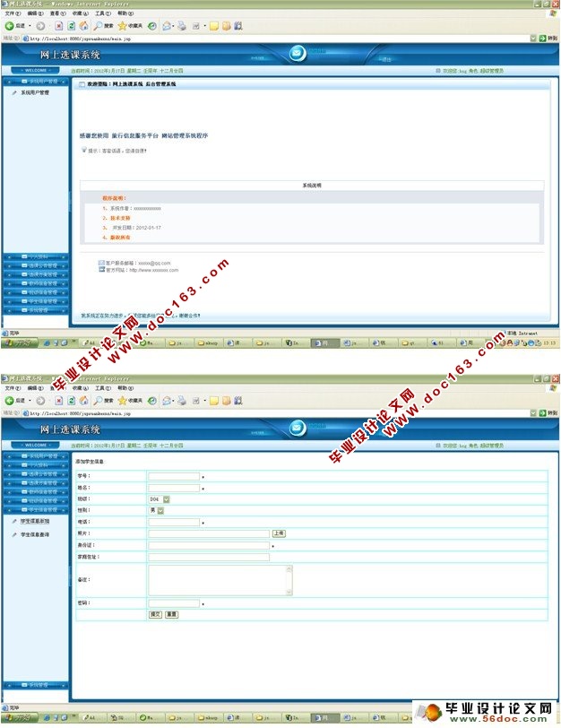Click the green Go button beside upper address bar
This screenshot has width=561, height=728.
(x=542, y=39)
